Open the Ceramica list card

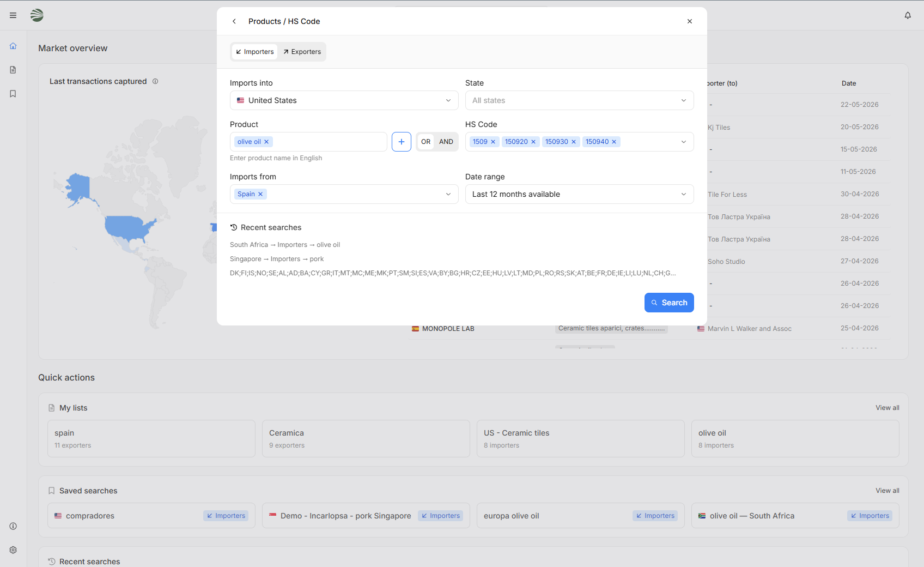(366, 438)
